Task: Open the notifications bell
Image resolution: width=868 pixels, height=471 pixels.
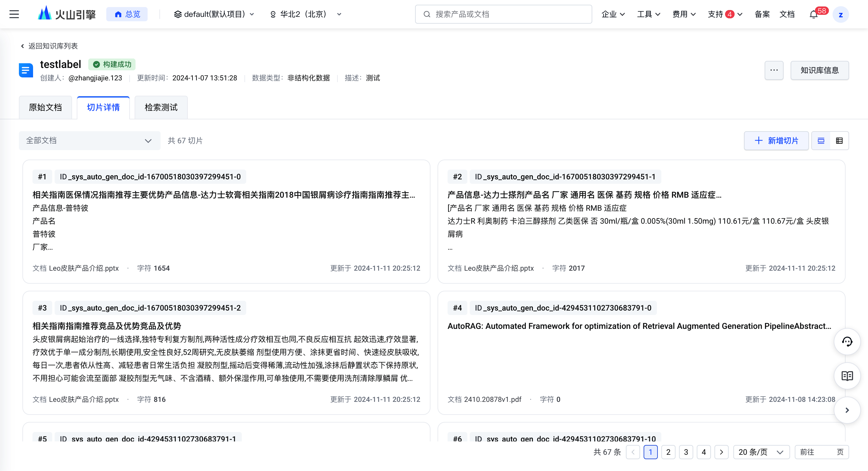Action: [813, 14]
